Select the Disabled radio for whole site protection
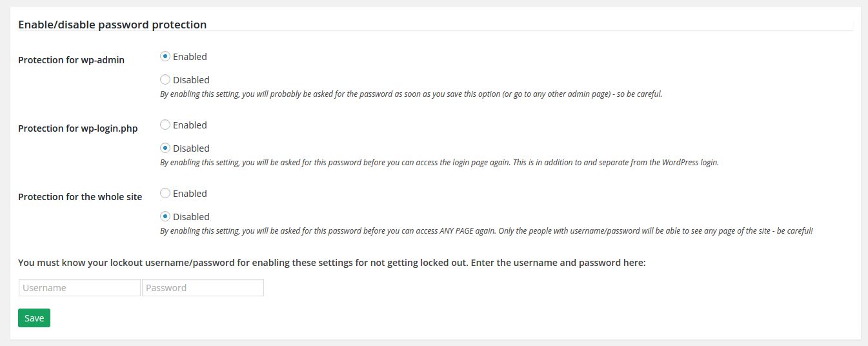 (165, 217)
